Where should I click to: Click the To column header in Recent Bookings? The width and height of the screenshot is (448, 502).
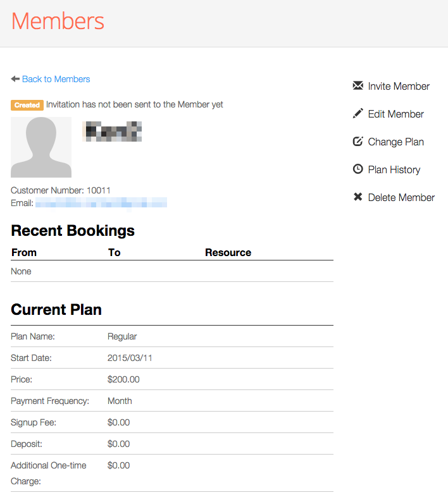(x=114, y=252)
